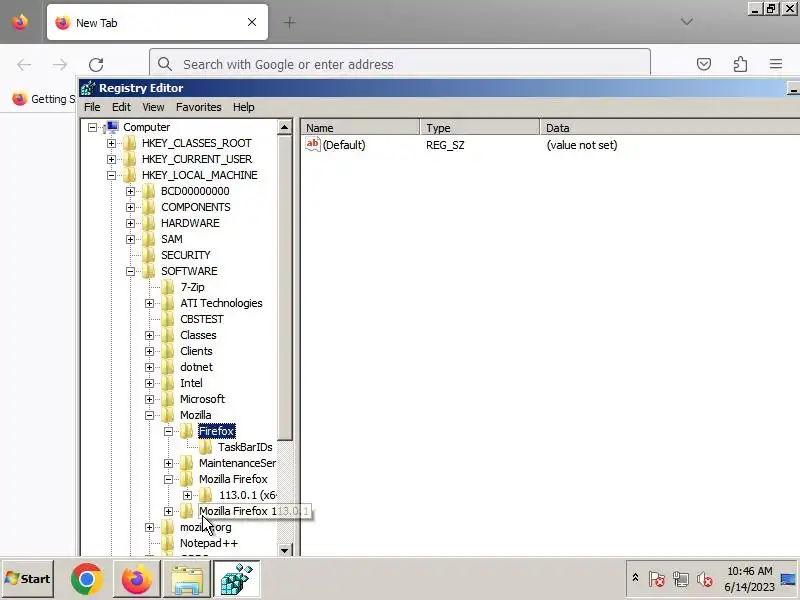Open a new Firefox tab with plus
800x600 pixels.
click(289, 22)
